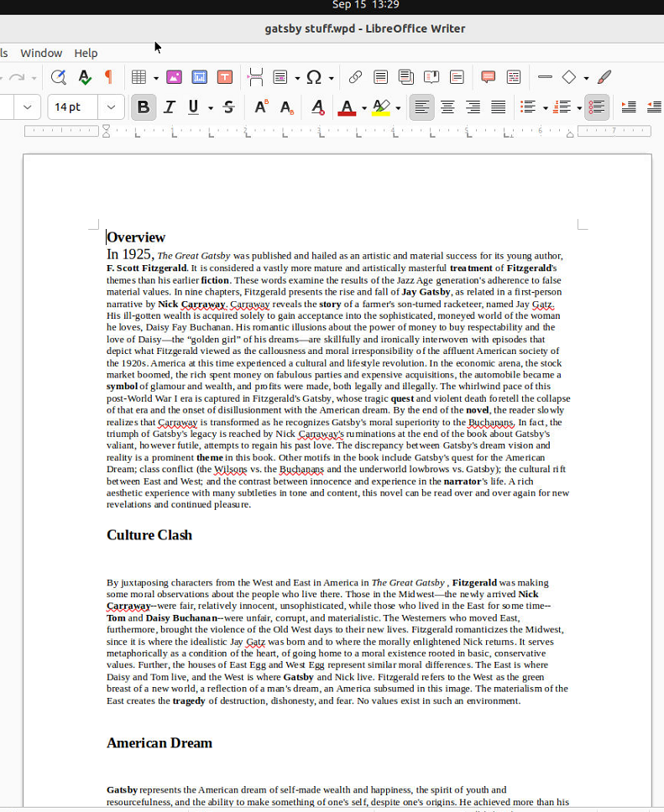Toggle underline formatting
Screen dimensions: 664x812
(193, 107)
